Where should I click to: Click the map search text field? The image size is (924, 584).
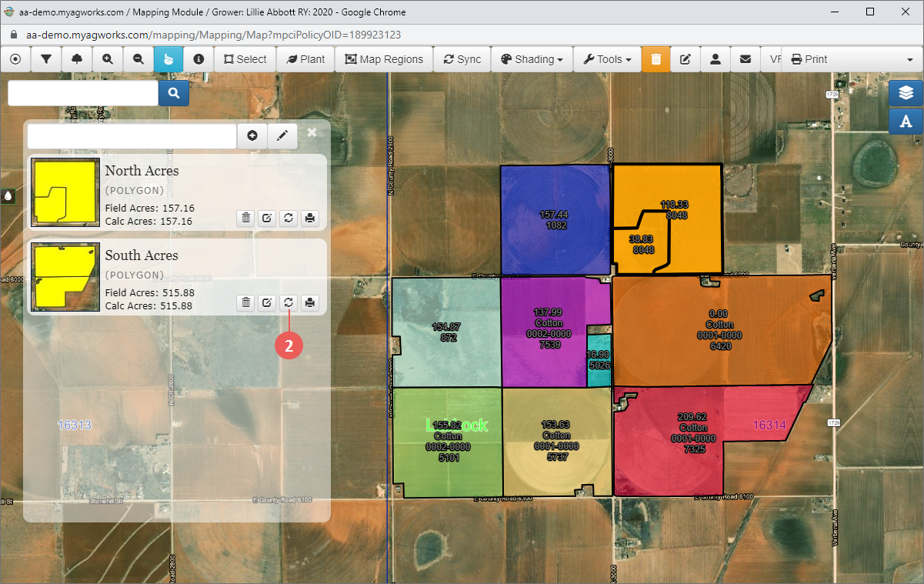[83, 93]
